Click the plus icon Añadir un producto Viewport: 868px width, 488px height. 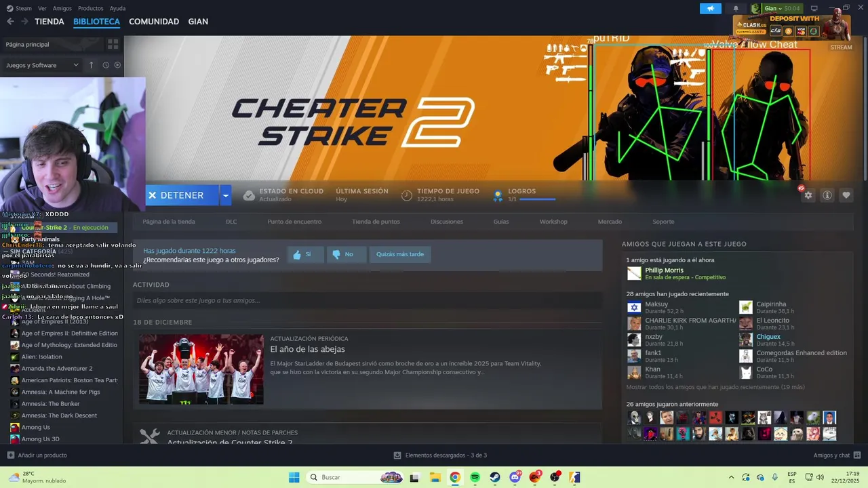point(10,455)
